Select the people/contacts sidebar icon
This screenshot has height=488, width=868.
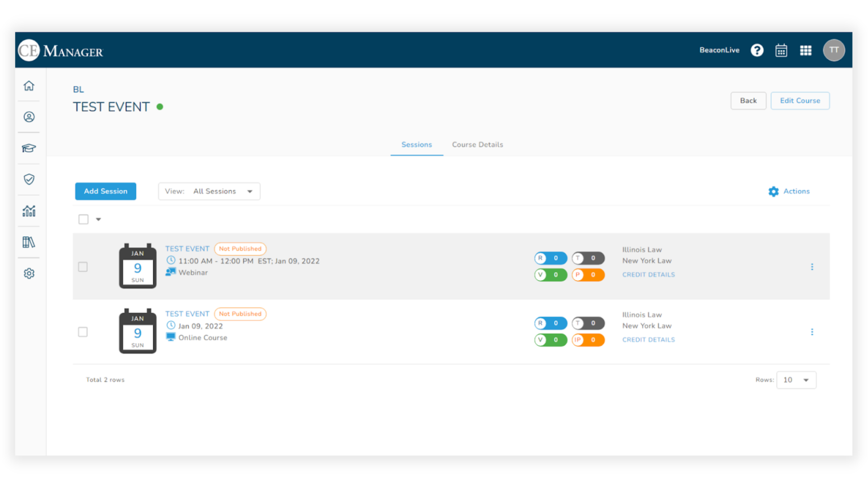(30, 117)
